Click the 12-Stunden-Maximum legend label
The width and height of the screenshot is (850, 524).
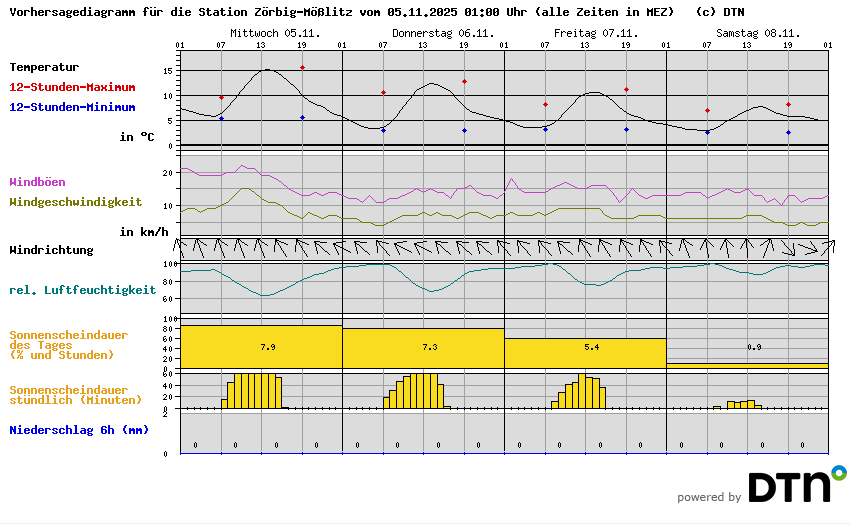click(72, 87)
